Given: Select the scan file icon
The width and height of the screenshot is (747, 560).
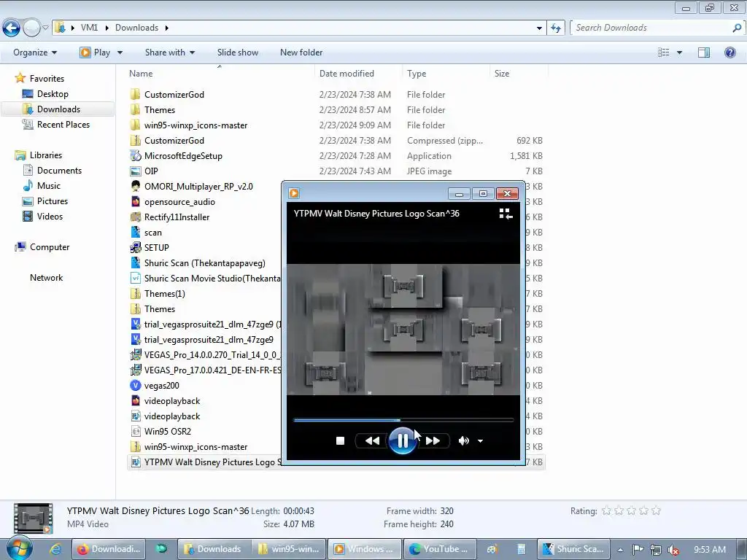Looking at the screenshot, I should click(x=136, y=233).
